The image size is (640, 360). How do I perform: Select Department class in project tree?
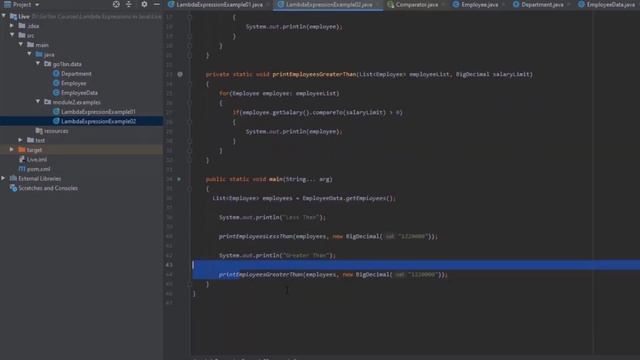pyautogui.click(x=76, y=73)
